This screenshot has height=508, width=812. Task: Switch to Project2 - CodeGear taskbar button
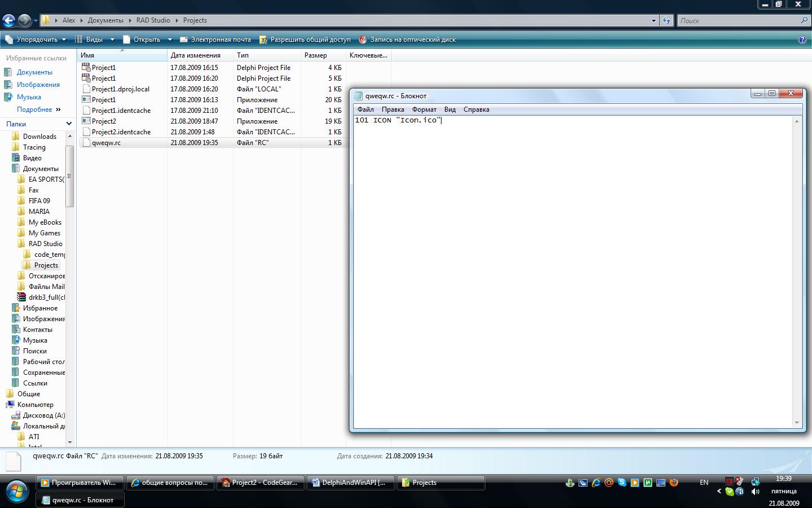pos(260,483)
